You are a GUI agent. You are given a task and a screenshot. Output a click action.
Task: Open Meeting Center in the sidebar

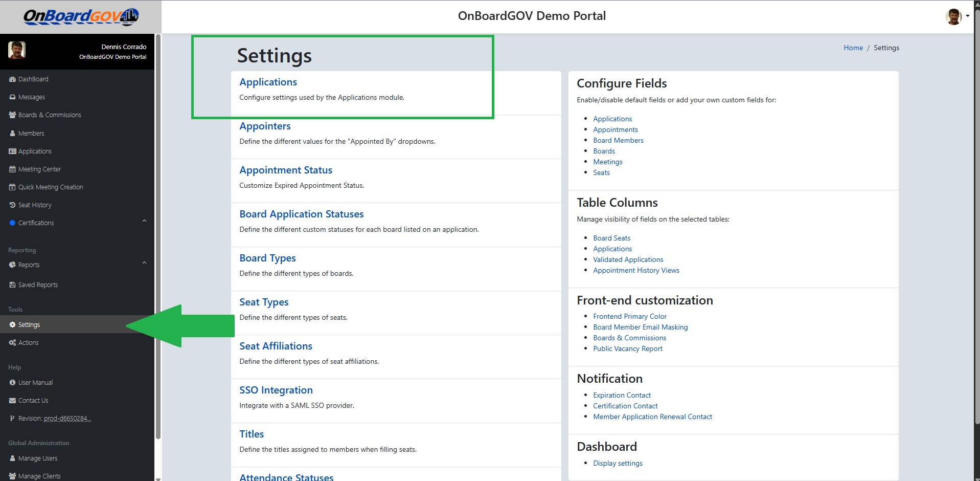(x=39, y=169)
